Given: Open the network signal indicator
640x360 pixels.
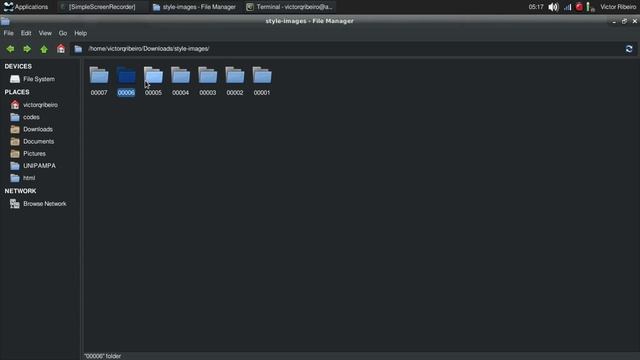Looking at the screenshot, I should 567,7.
